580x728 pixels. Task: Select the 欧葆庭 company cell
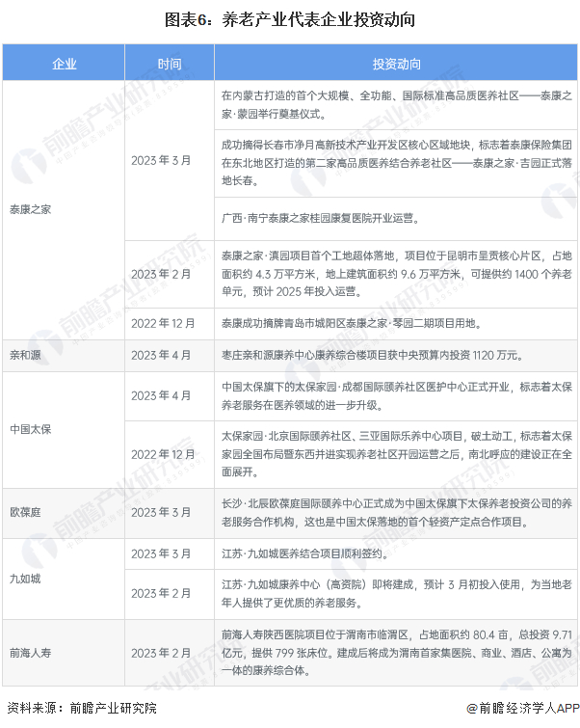64,513
